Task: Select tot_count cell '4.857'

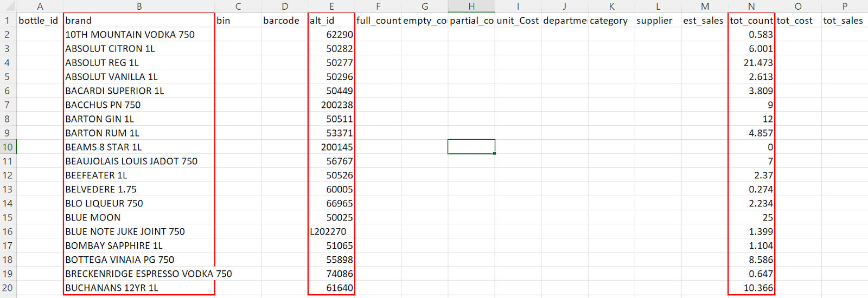Action: tap(751, 133)
